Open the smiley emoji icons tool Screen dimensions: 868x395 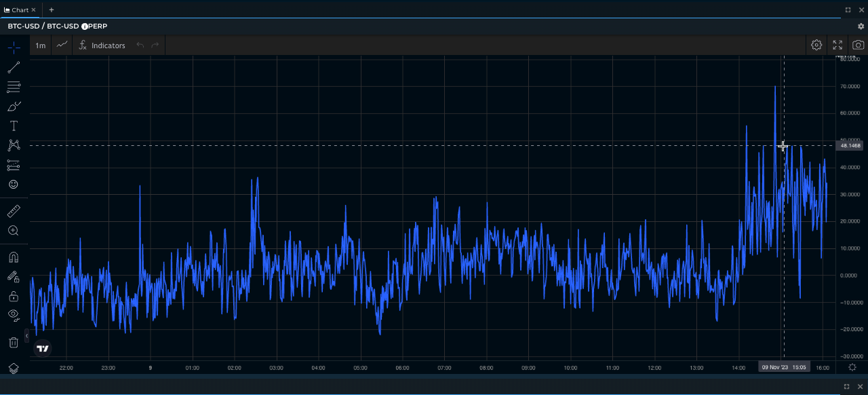pos(14,185)
